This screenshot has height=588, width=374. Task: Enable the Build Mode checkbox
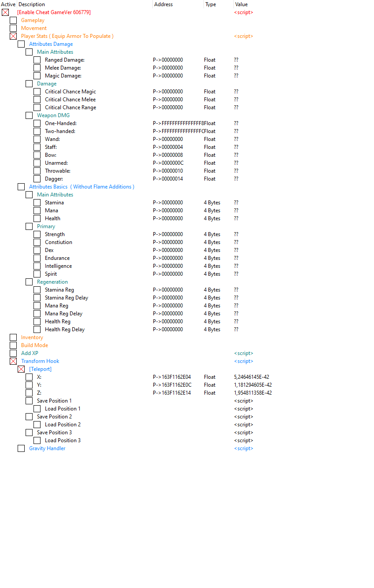coord(13,345)
